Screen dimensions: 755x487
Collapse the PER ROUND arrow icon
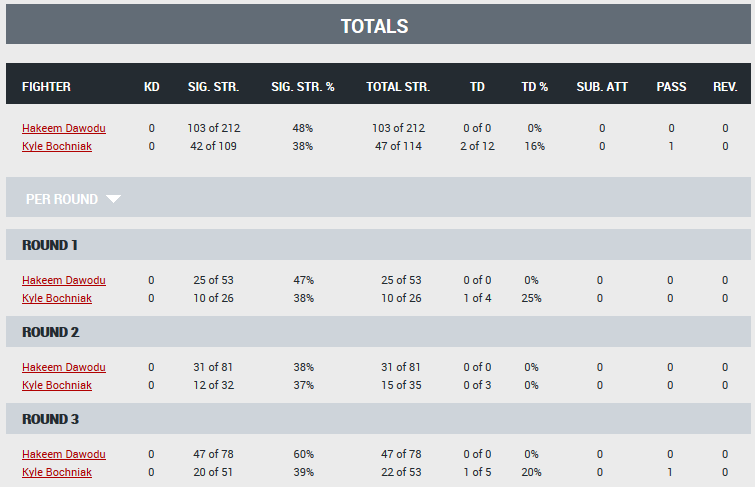[113, 199]
